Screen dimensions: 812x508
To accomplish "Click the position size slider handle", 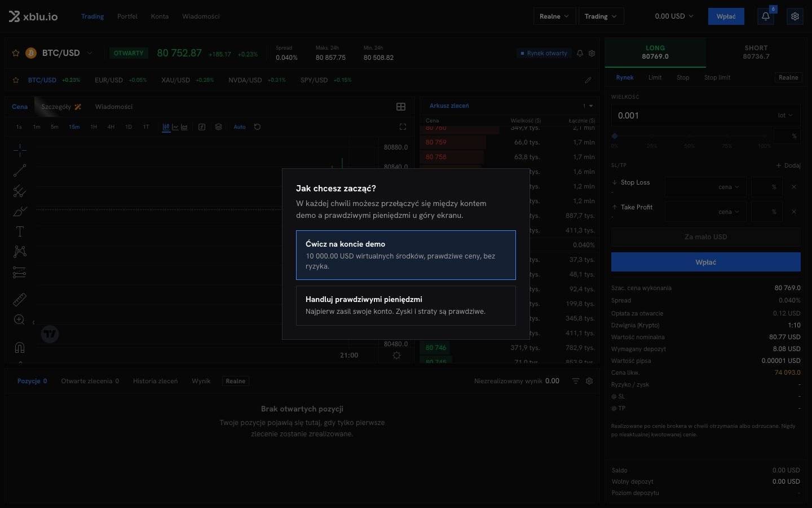I will pos(615,136).
